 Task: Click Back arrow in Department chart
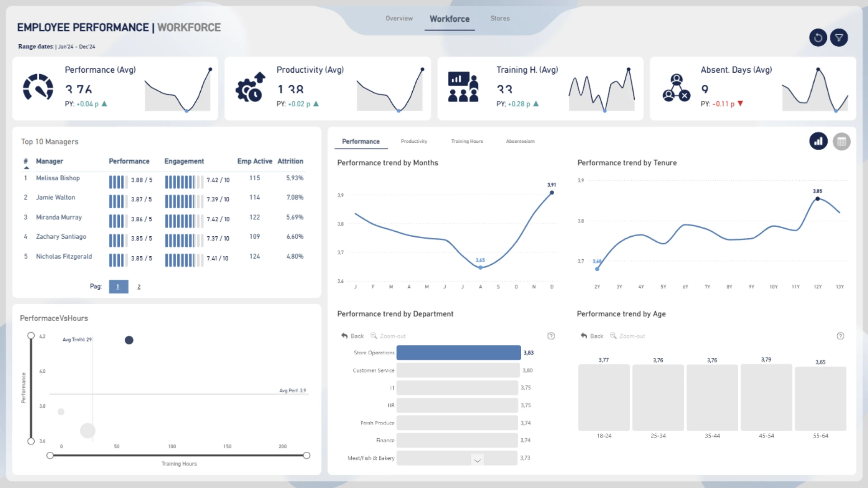coord(352,336)
